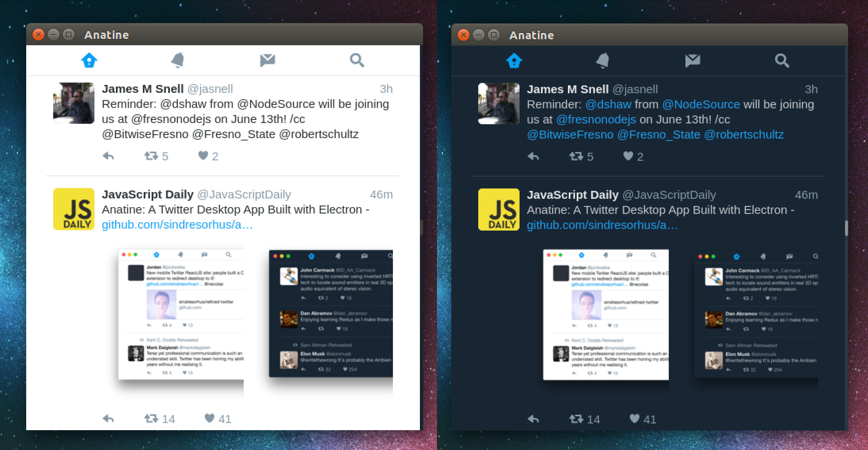Open @NodeSource mention in dark window
Screen dimensions: 868x450
pyautogui.click(x=701, y=104)
